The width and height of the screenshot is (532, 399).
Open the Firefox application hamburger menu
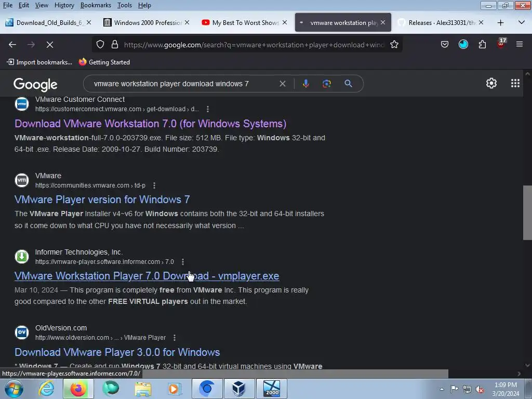[519, 45]
